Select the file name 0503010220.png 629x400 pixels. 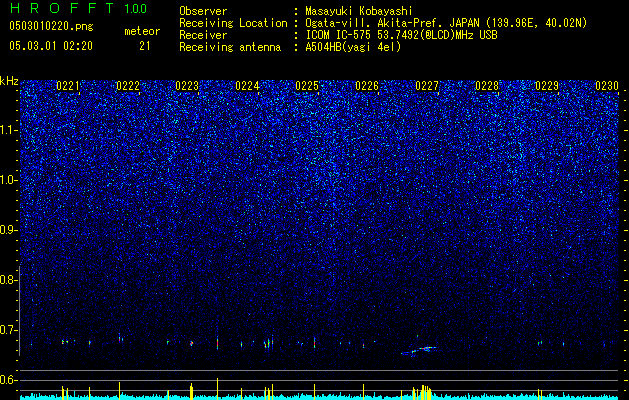coord(51,26)
